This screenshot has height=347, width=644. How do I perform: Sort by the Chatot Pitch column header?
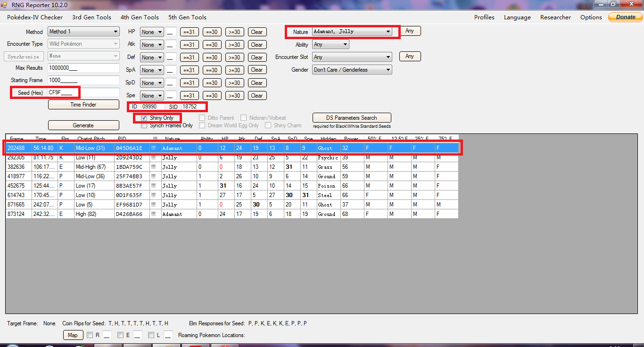click(94, 139)
